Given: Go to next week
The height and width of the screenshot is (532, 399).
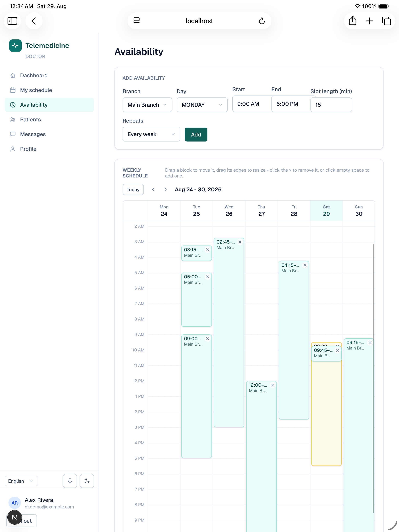Looking at the screenshot, I should [x=165, y=189].
